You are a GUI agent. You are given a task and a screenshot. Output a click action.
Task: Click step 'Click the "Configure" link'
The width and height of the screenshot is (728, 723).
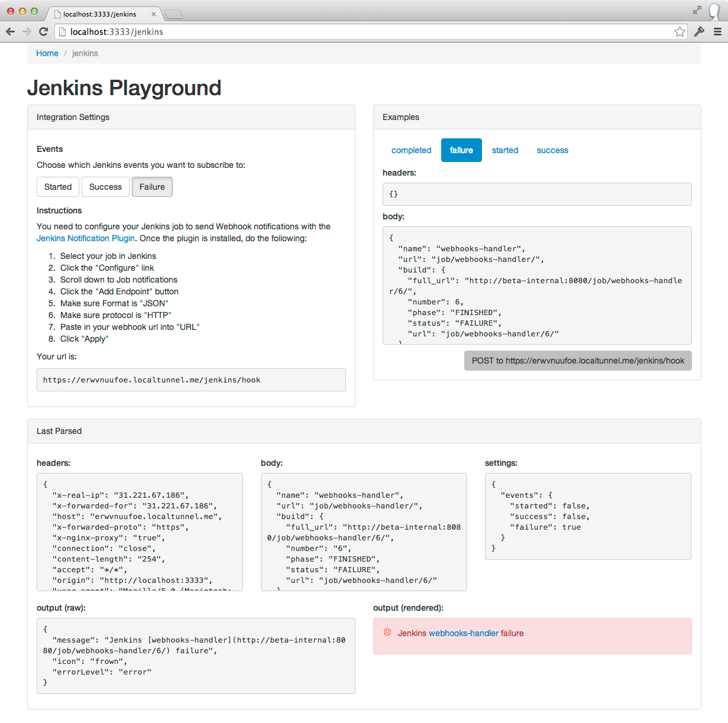pyautogui.click(x=107, y=268)
